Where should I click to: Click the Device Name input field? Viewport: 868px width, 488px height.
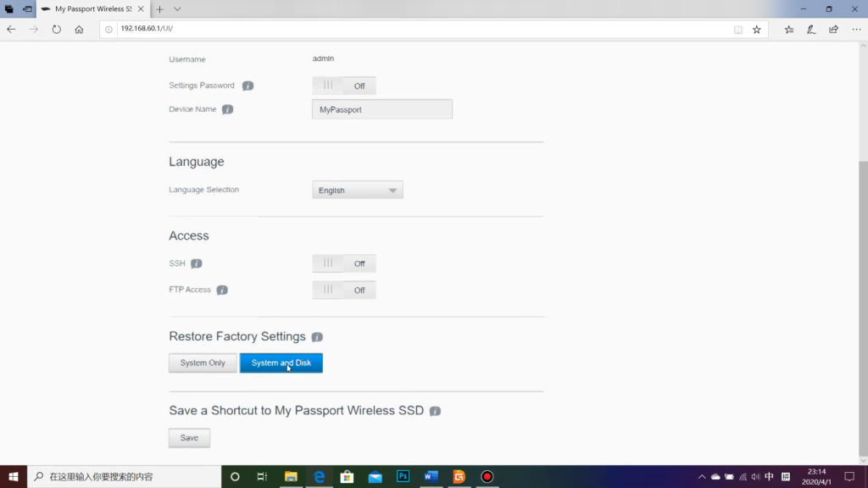click(x=382, y=109)
